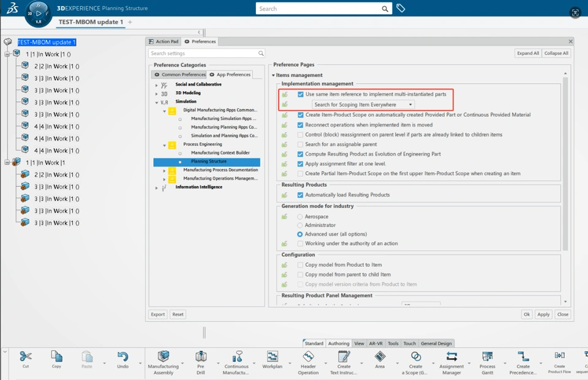The image size is (588, 380).
Task: Toggle Create Item-Product Scope on automatically created Provided Part
Action: [x=300, y=114]
